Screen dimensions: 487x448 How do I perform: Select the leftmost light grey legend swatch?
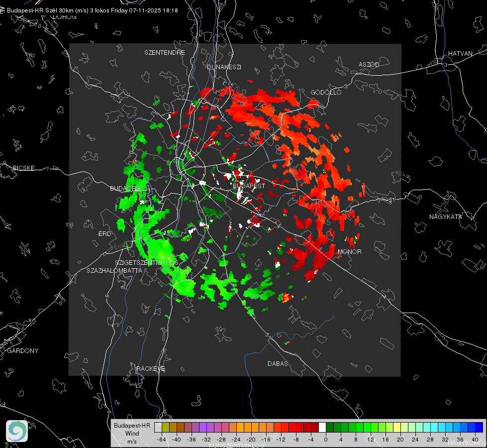click(x=158, y=428)
